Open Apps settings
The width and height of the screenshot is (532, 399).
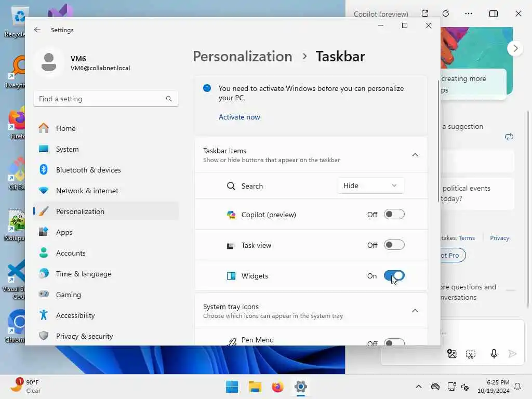tap(106, 232)
